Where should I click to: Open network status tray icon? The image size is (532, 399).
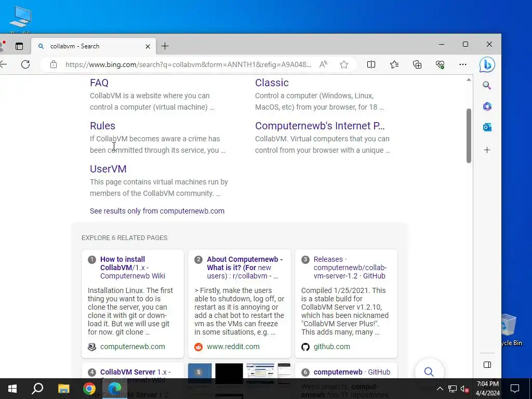click(453, 389)
